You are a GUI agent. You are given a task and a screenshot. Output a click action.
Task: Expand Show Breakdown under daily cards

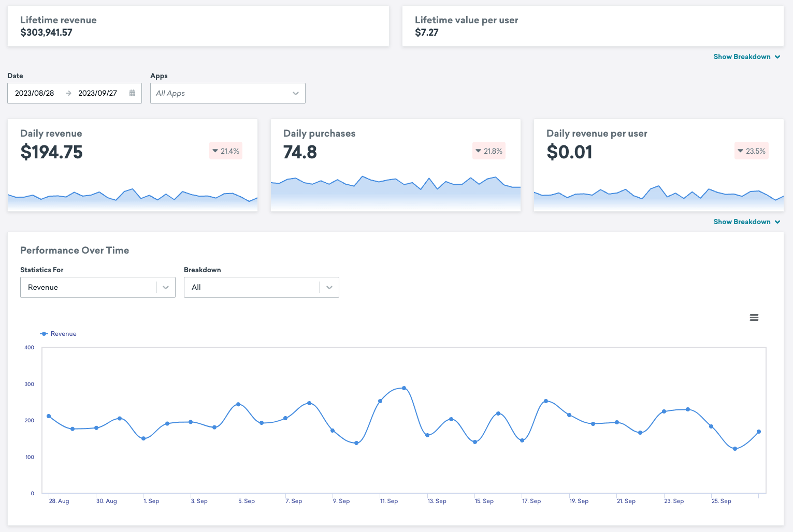747,222
